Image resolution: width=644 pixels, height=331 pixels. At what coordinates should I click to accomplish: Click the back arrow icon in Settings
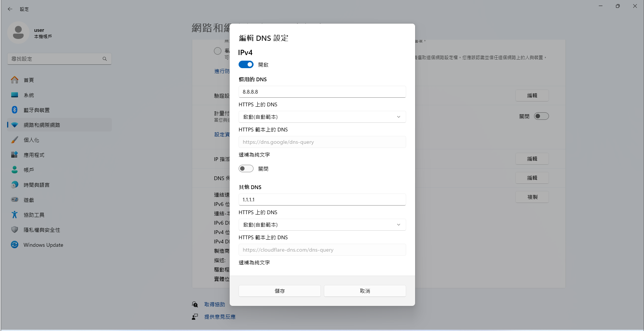[10, 9]
